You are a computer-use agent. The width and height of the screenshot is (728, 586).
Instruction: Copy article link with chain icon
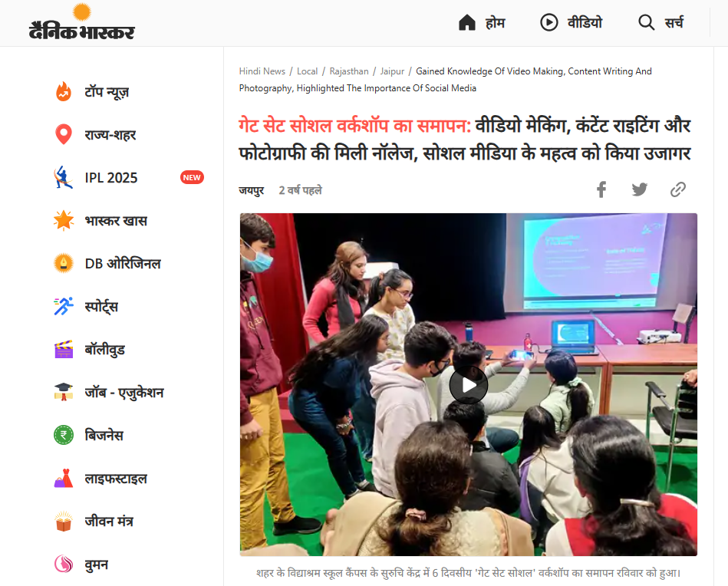pyautogui.click(x=678, y=189)
